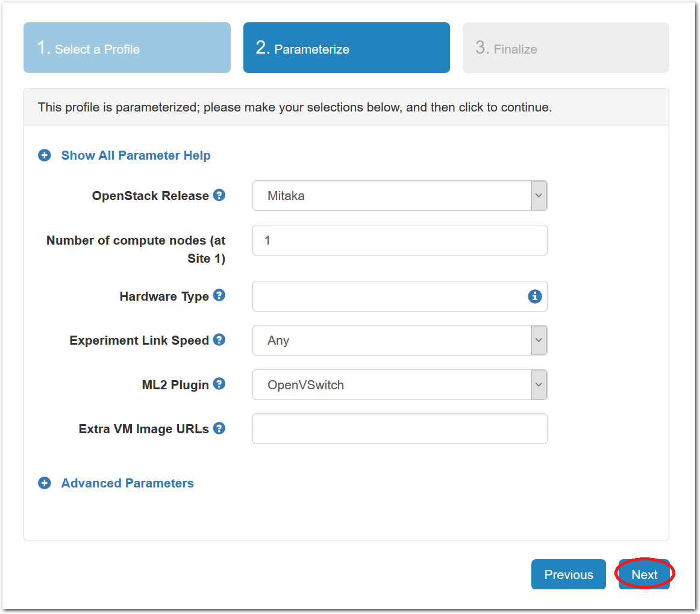Image resolution: width=700 pixels, height=614 pixels.
Task: Select the 3. Finalize step tab
Action: pyautogui.click(x=566, y=48)
